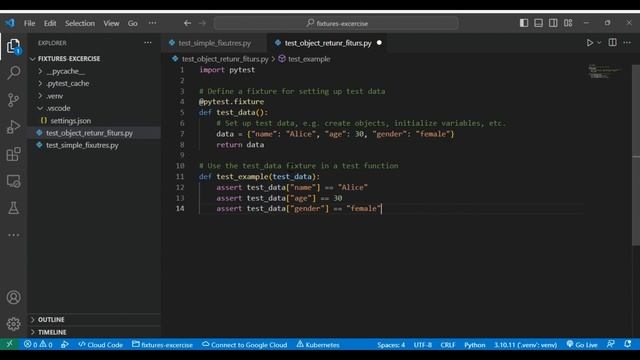640x360 pixels.
Task: Click fixtures-excercise status bar item
Action: pos(162,344)
